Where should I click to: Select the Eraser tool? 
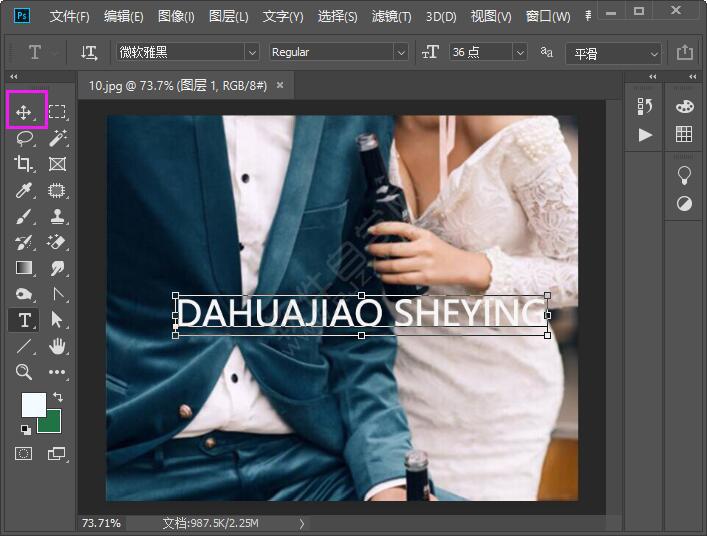coord(57,242)
